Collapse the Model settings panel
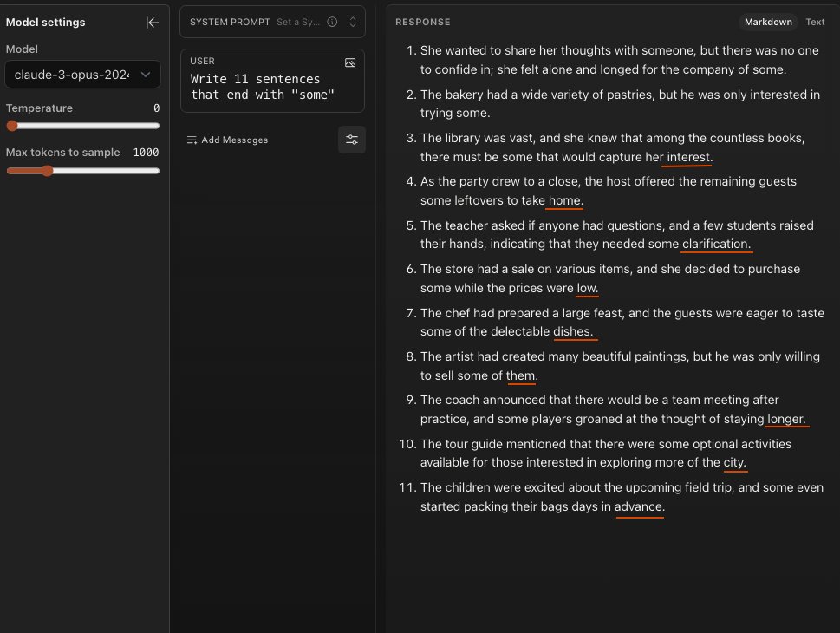Viewport: 840px width, 633px height. [153, 23]
